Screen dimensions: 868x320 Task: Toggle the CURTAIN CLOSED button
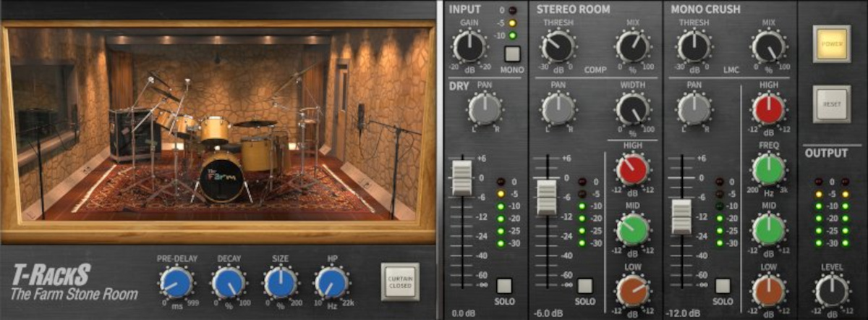(399, 281)
